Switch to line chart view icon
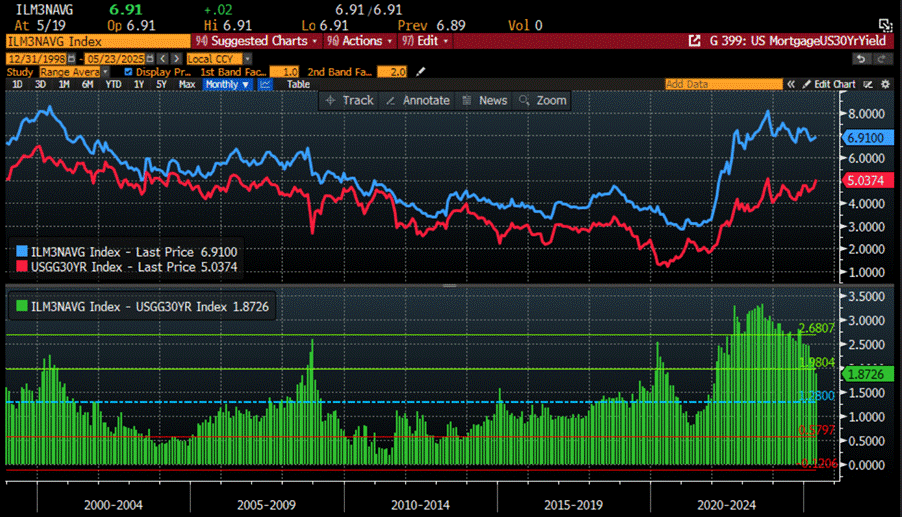The height and width of the screenshot is (517, 902). point(265,85)
